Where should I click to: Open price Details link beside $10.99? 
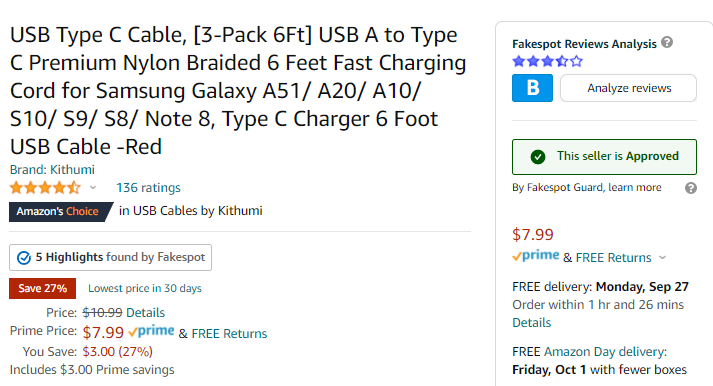[x=146, y=312]
